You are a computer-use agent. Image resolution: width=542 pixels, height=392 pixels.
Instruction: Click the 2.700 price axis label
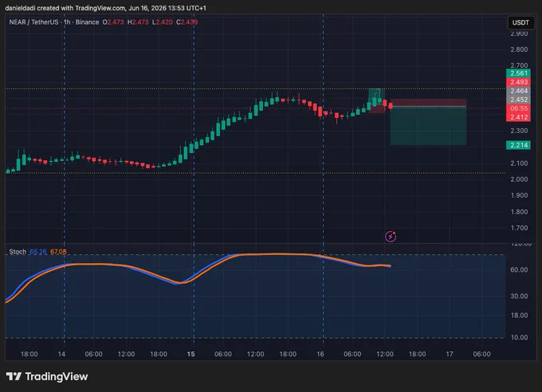point(519,65)
